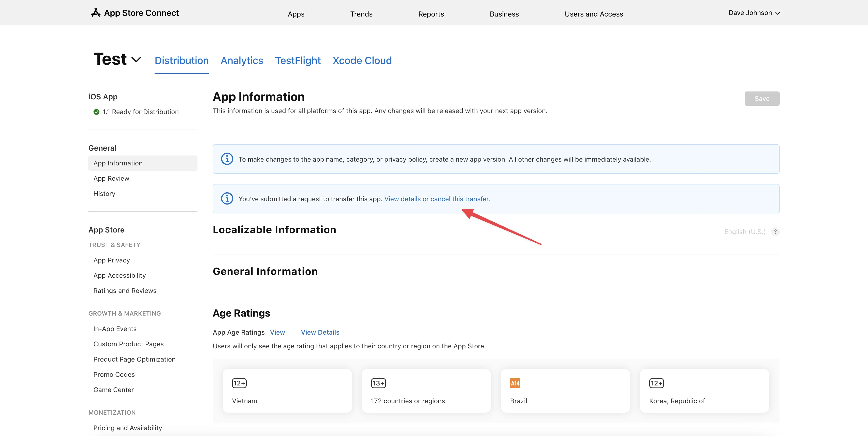Select App Information in the sidebar
868x436 pixels.
[x=143, y=163]
